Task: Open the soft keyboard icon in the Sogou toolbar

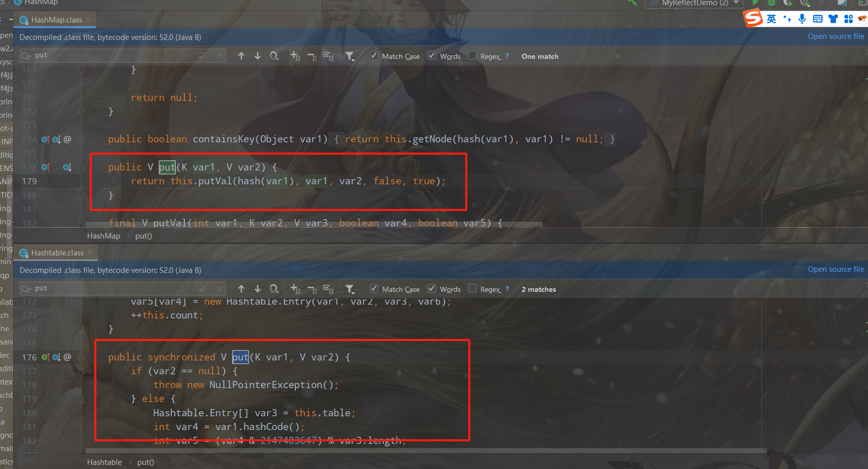Action: 818,19
